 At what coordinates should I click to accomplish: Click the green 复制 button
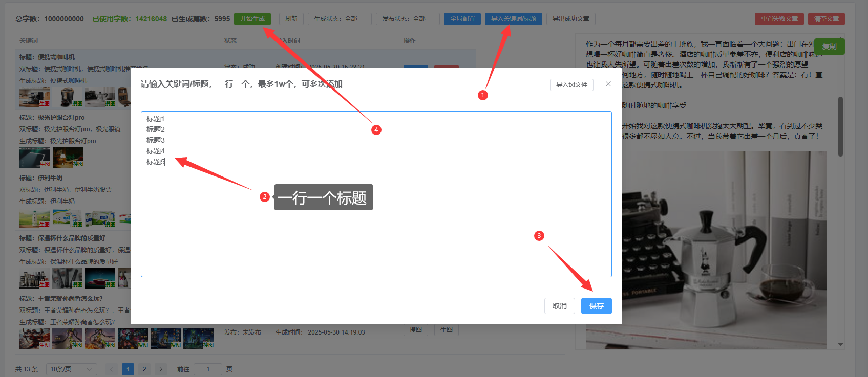830,47
